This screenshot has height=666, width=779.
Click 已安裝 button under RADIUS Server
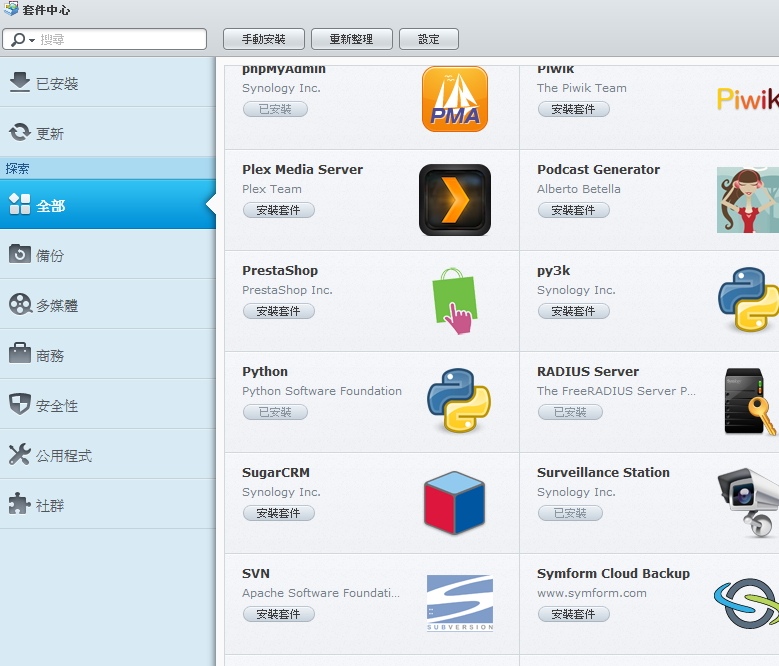click(570, 412)
